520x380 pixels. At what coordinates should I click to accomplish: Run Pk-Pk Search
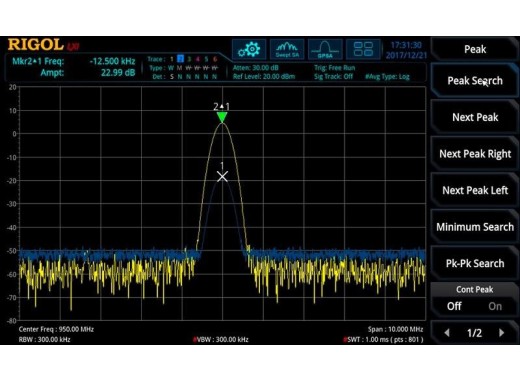475,263
